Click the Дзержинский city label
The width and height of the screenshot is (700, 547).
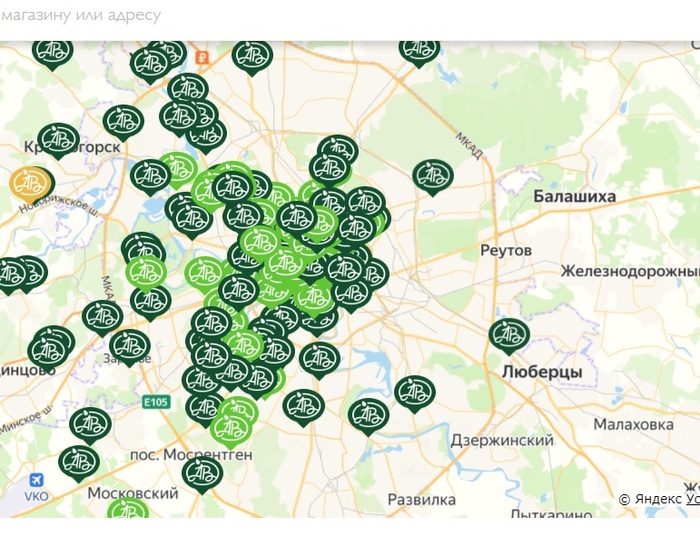(502, 440)
